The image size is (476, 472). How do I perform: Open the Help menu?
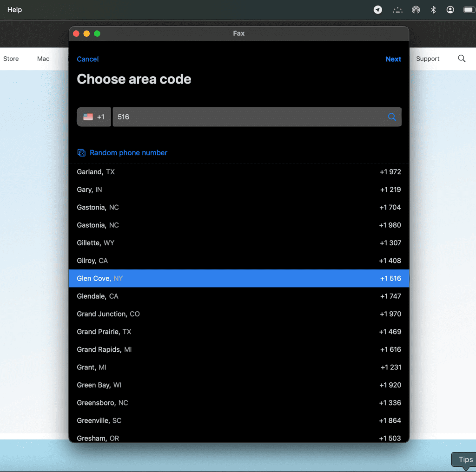[14, 10]
